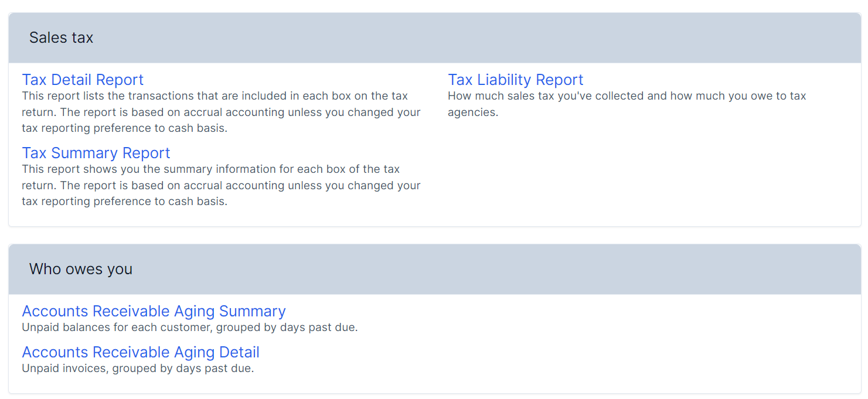Open the Tax Detail Report
This screenshot has height=399, width=868.
click(x=83, y=80)
